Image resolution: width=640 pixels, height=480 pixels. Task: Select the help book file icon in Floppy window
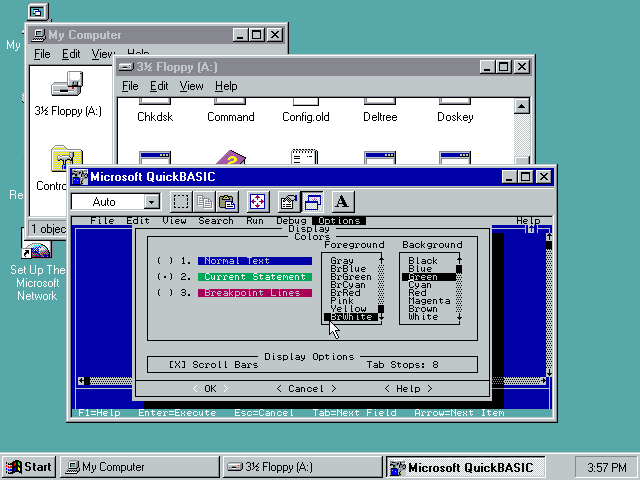[x=231, y=157]
